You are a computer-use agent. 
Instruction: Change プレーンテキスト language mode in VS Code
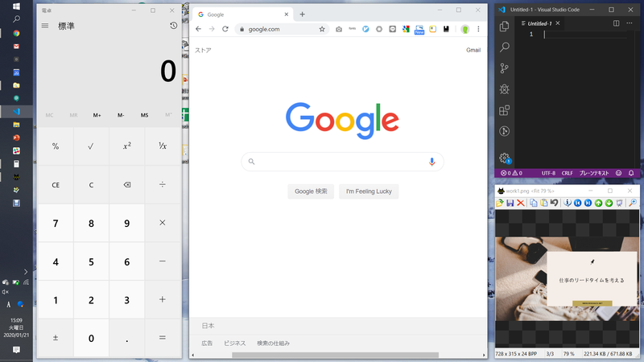594,173
